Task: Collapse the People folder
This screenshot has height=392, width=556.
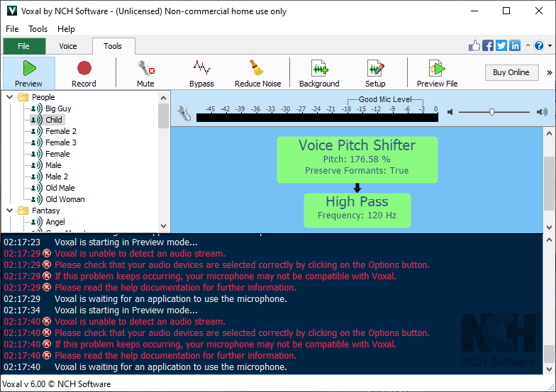Action: pos(10,96)
